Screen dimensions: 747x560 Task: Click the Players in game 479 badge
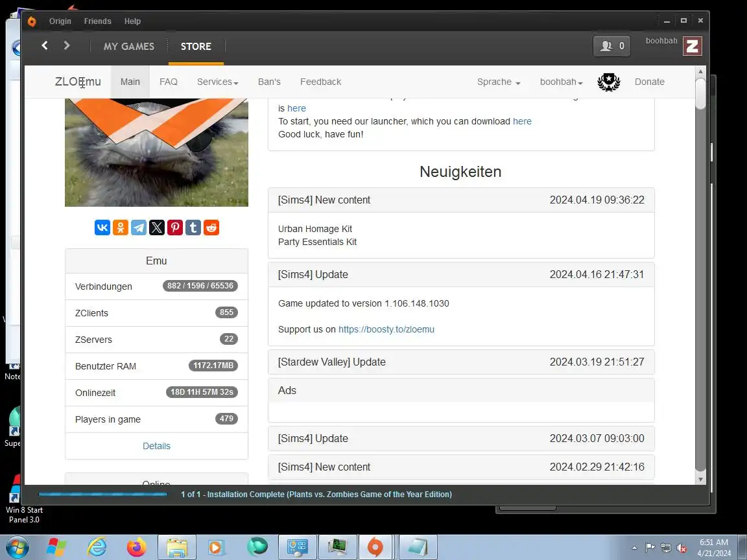tap(226, 419)
